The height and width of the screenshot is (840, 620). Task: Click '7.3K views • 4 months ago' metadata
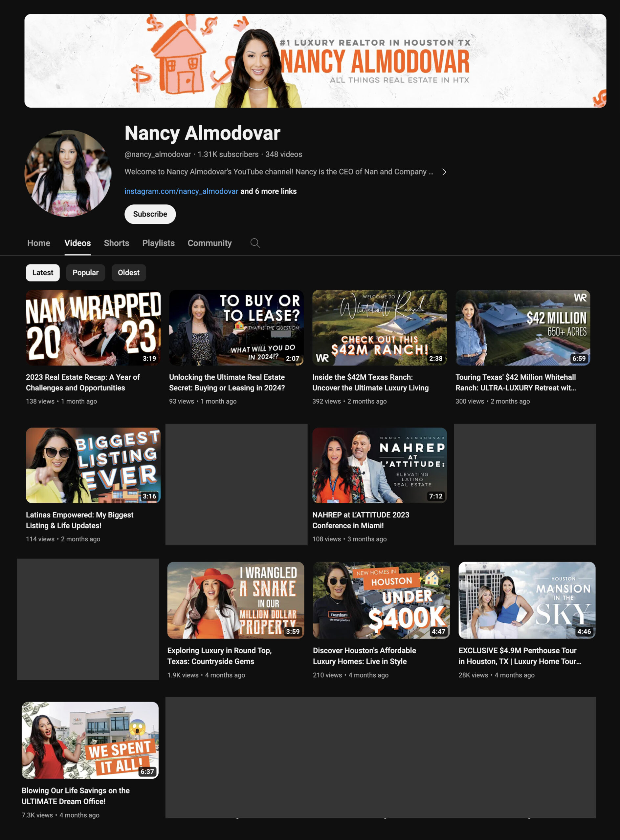[60, 815]
